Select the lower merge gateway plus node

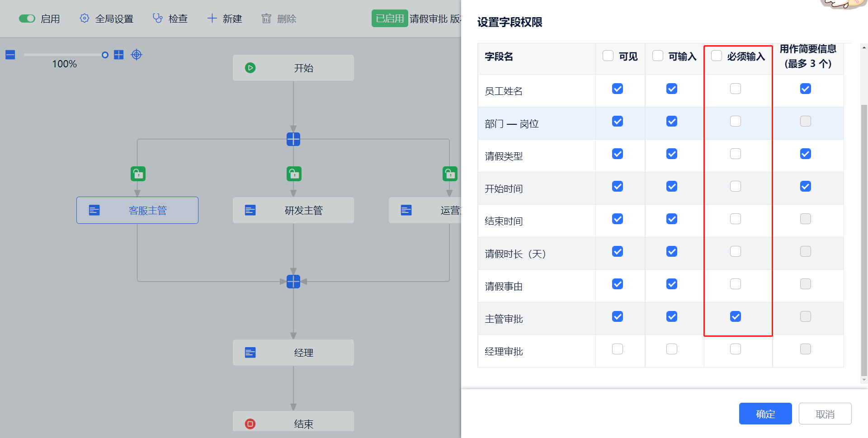tap(293, 282)
